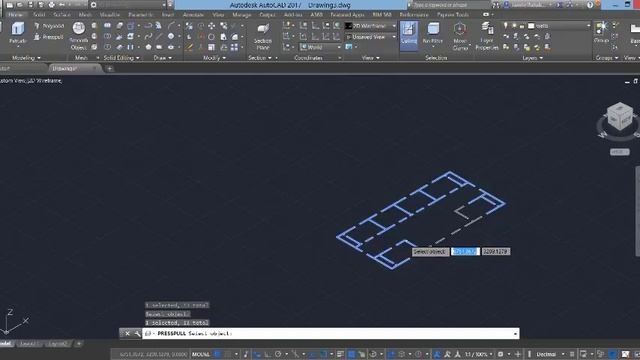Open Layer Properties manager

click(487, 36)
